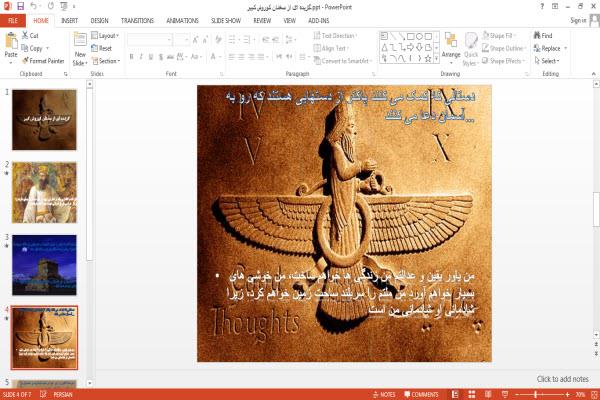Open the font name combo box
Screen dimensions: 600x400
pyautogui.click(x=149, y=39)
